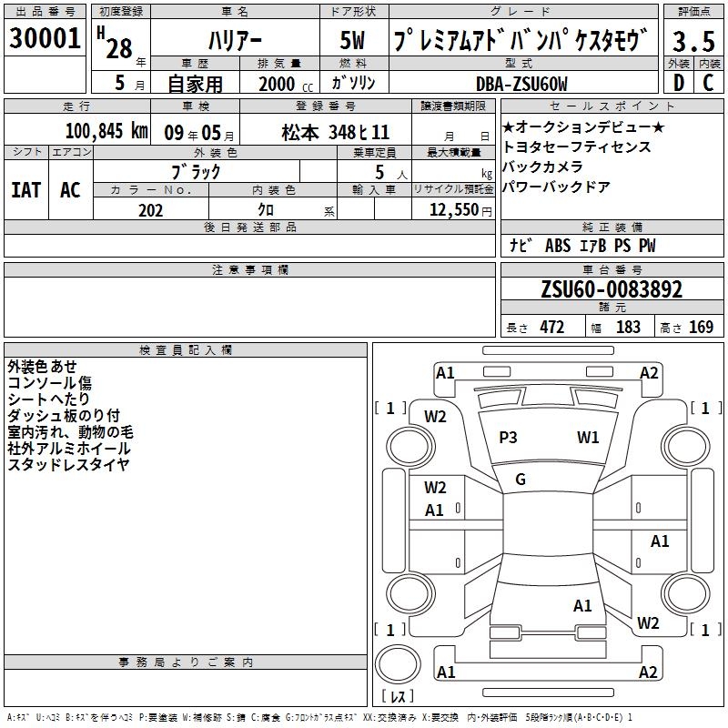This screenshot has width=728, height=728.
Task: Select PS in genuine equipment
Action: (x=622, y=245)
